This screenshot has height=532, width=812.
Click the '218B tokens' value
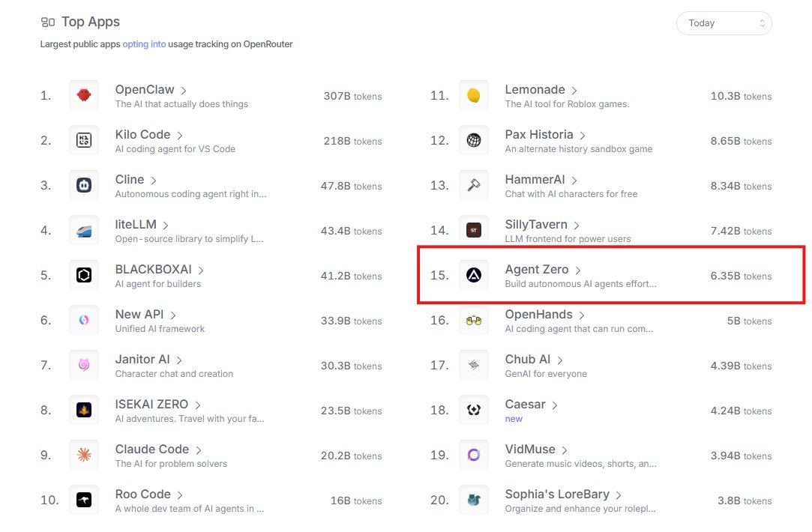pyautogui.click(x=352, y=142)
